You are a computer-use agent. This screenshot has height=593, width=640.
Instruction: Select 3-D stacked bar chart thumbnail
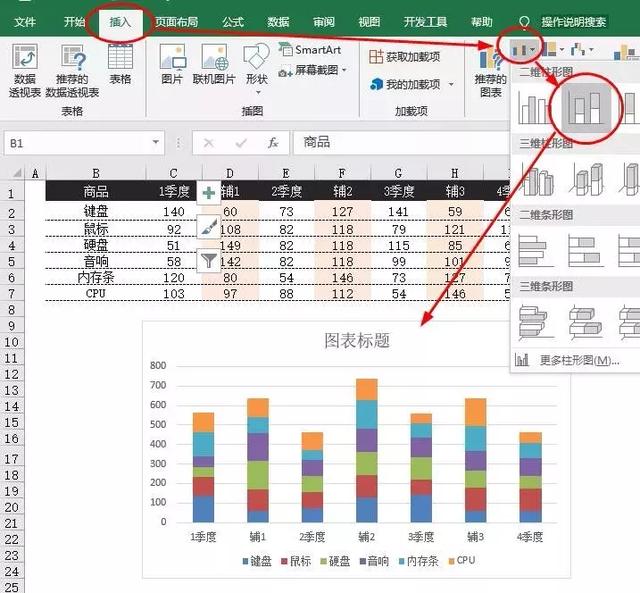(586, 322)
